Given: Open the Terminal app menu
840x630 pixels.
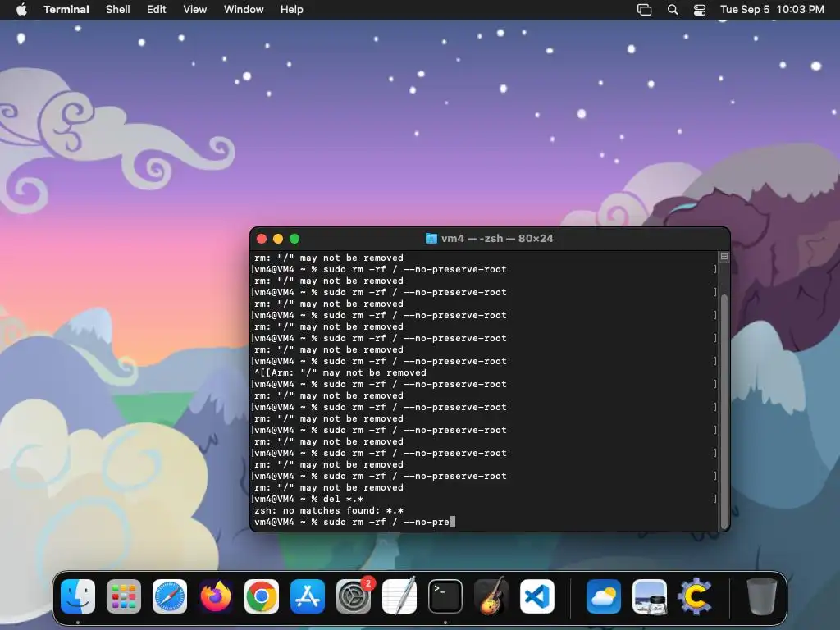Looking at the screenshot, I should coord(66,10).
